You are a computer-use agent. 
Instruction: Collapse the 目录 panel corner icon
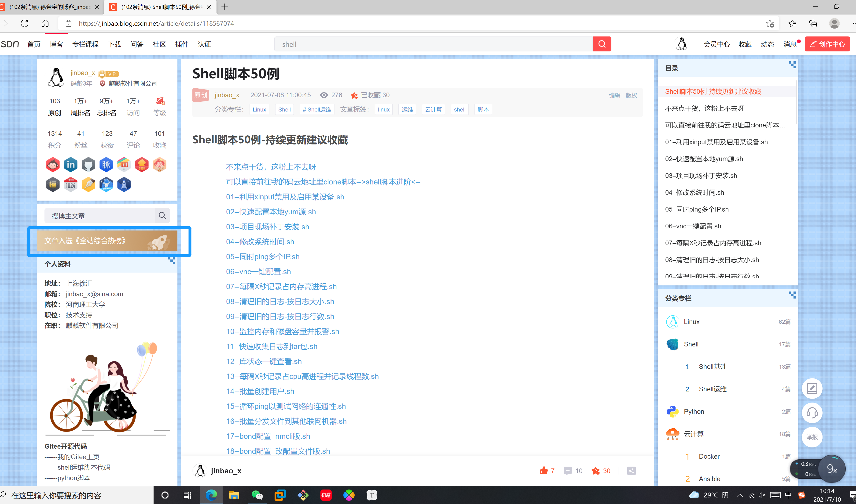pyautogui.click(x=792, y=65)
